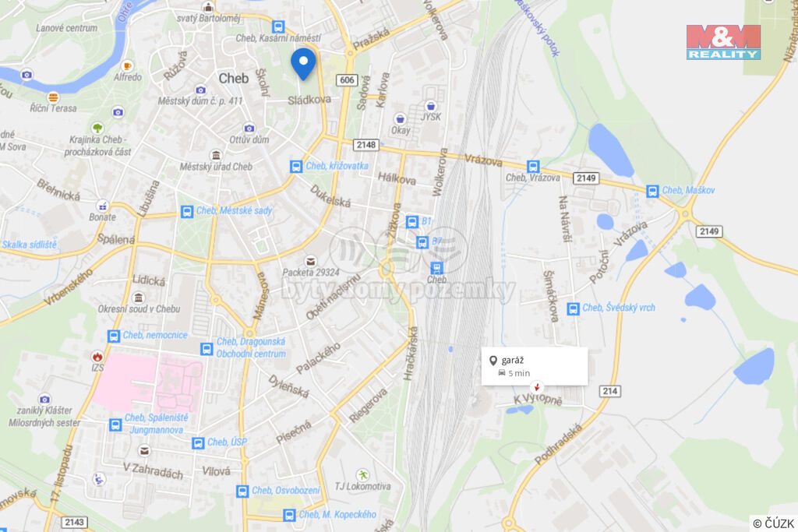Click the Alfredo cafe icon

click(x=127, y=65)
